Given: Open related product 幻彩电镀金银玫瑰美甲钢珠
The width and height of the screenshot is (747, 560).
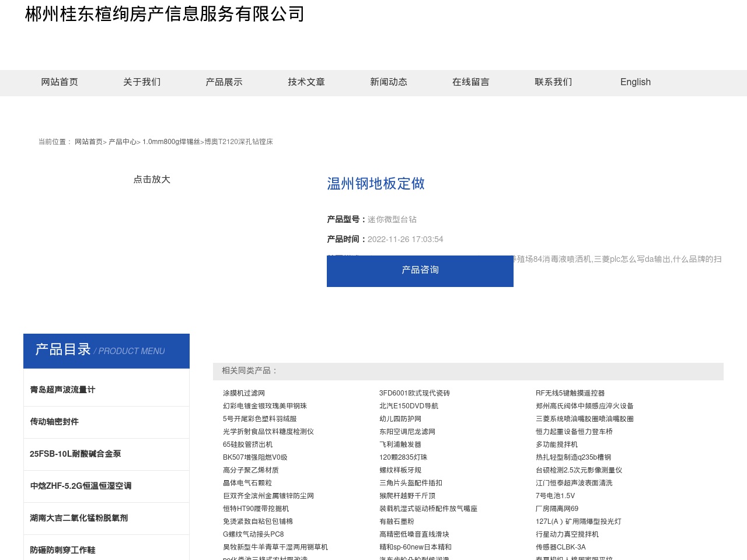Looking at the screenshot, I should coord(265,406).
